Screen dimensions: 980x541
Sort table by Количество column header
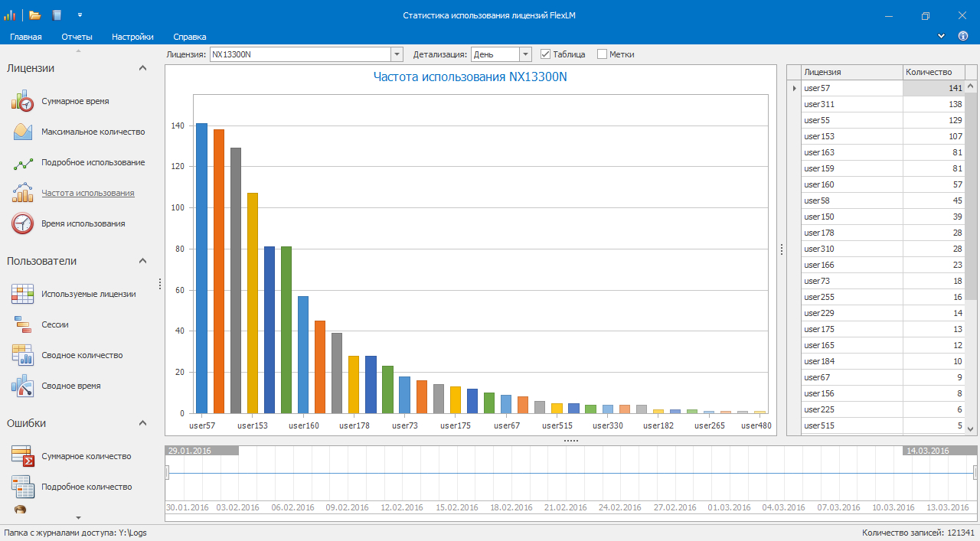pos(933,72)
